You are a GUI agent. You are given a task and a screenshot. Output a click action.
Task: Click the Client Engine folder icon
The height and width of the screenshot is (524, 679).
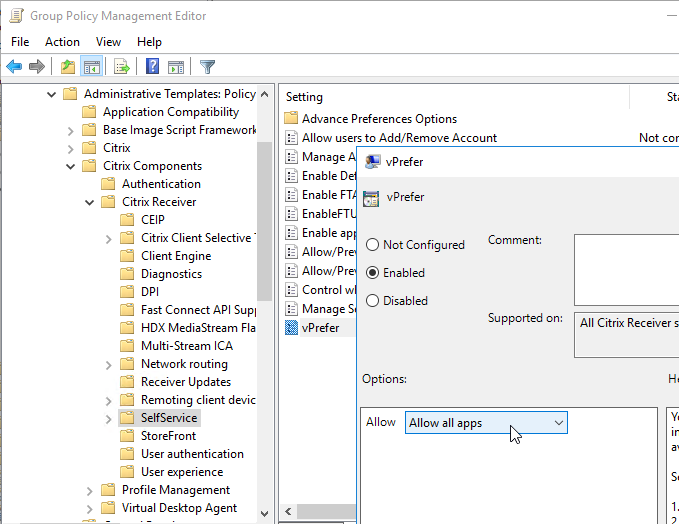coord(127,256)
